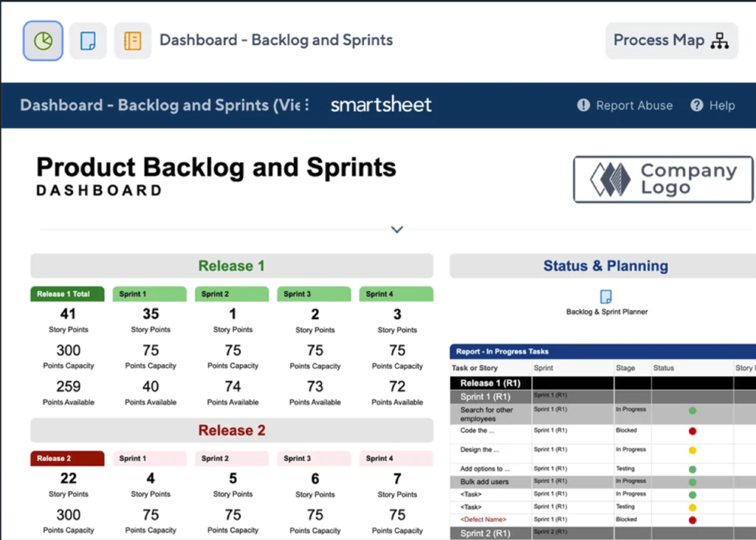Open the orange notebook view icon

pyautogui.click(x=133, y=41)
